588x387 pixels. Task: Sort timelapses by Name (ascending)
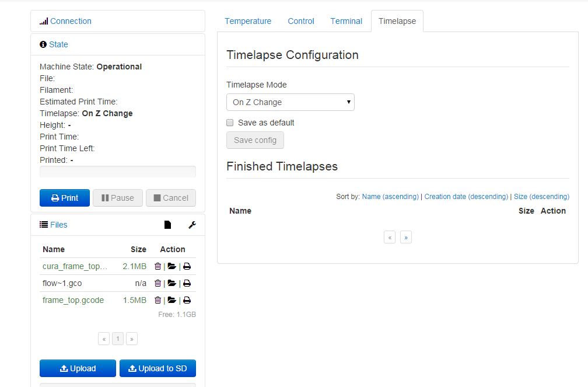pyautogui.click(x=390, y=197)
